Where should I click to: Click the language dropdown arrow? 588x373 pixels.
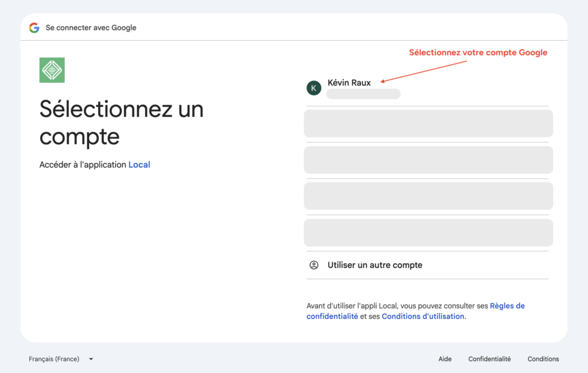(x=91, y=359)
